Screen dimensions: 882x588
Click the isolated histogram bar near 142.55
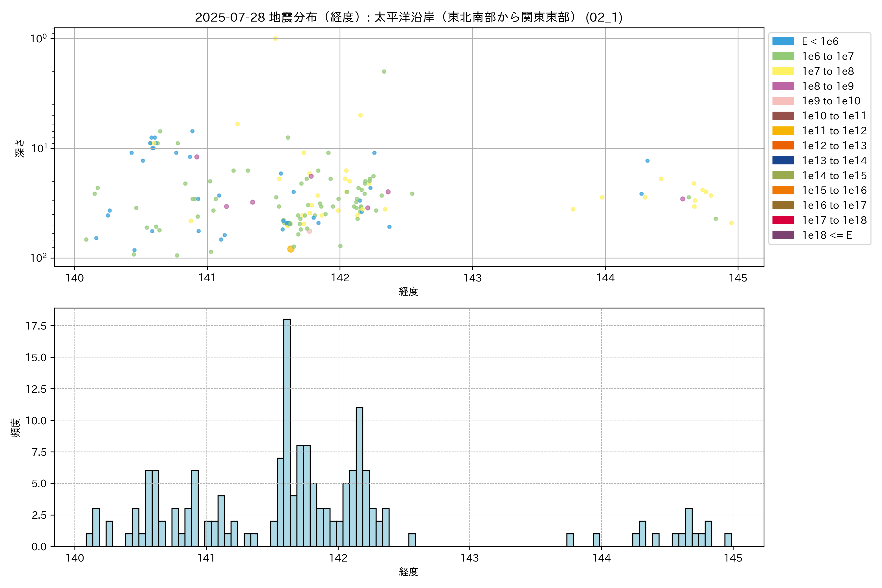coord(412,540)
